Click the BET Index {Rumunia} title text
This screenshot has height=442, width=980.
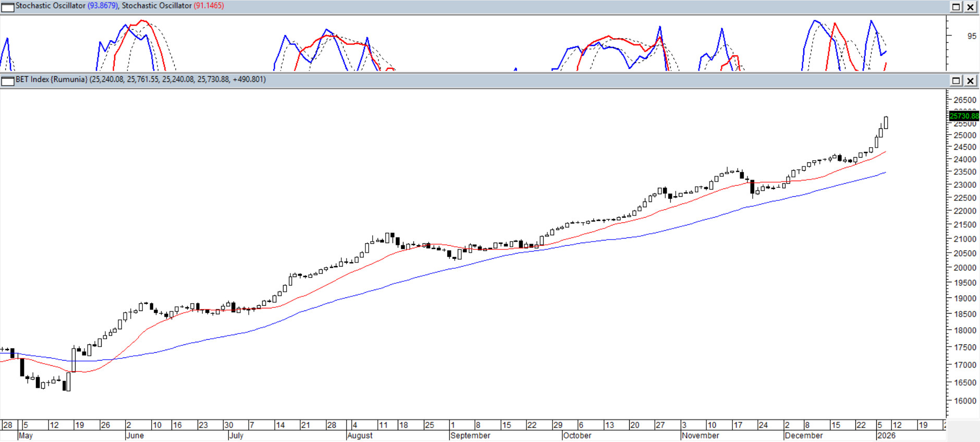[x=51, y=79]
